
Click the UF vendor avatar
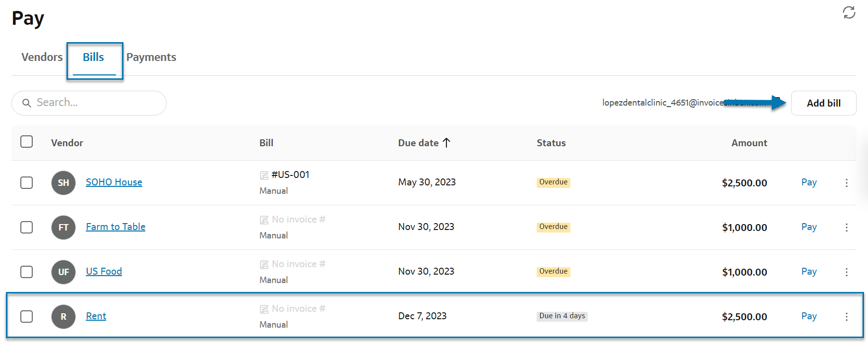click(63, 272)
